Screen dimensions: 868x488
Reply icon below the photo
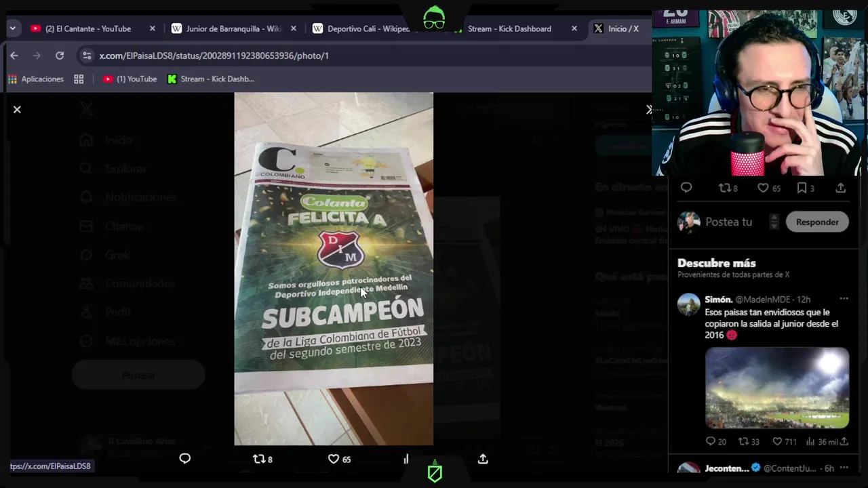click(x=184, y=459)
